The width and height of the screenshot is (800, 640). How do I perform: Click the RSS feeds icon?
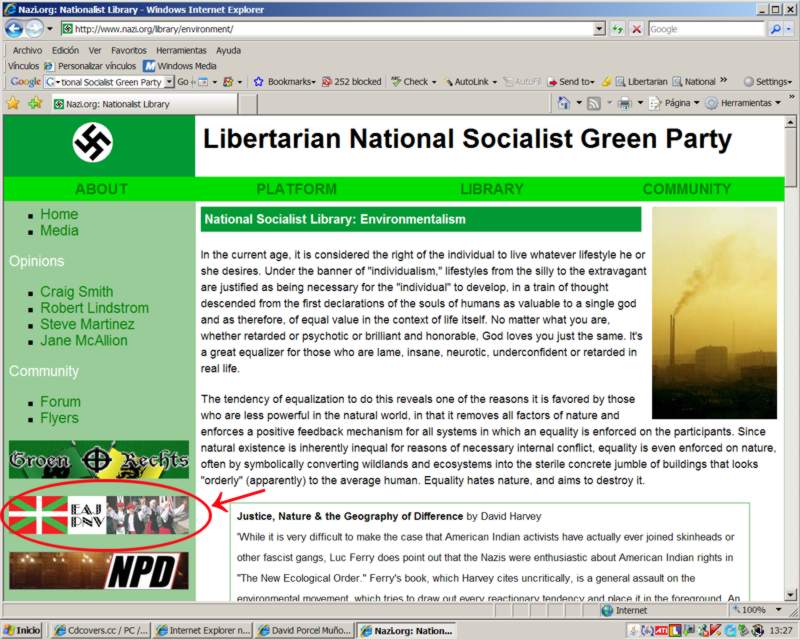click(594, 103)
